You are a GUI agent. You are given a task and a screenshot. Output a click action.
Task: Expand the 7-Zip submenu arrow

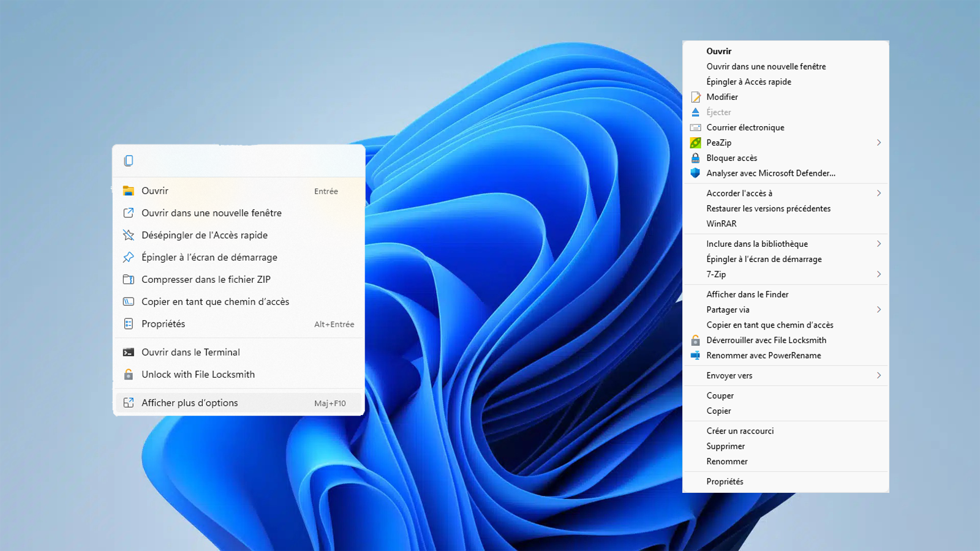point(879,274)
